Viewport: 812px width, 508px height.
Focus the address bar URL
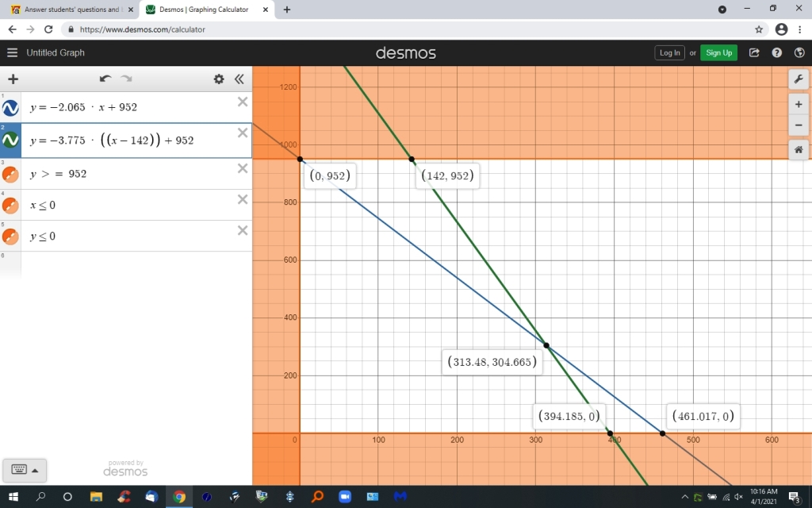point(143,29)
